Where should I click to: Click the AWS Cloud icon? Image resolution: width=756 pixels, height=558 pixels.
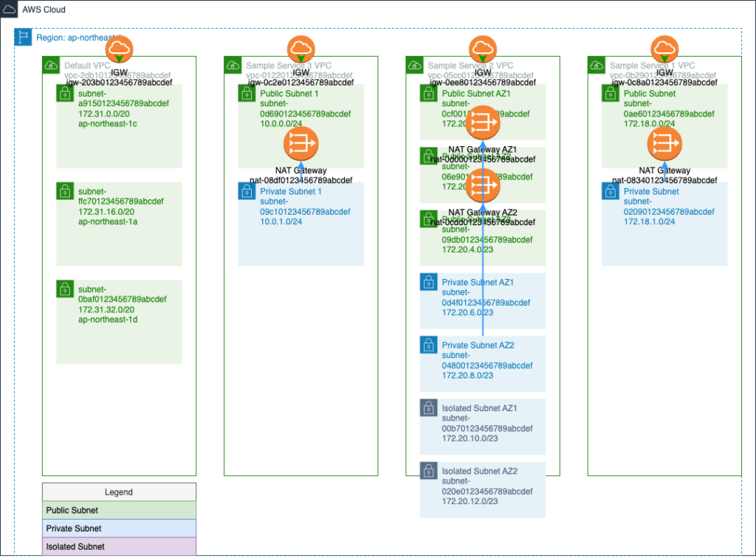pos(9,9)
